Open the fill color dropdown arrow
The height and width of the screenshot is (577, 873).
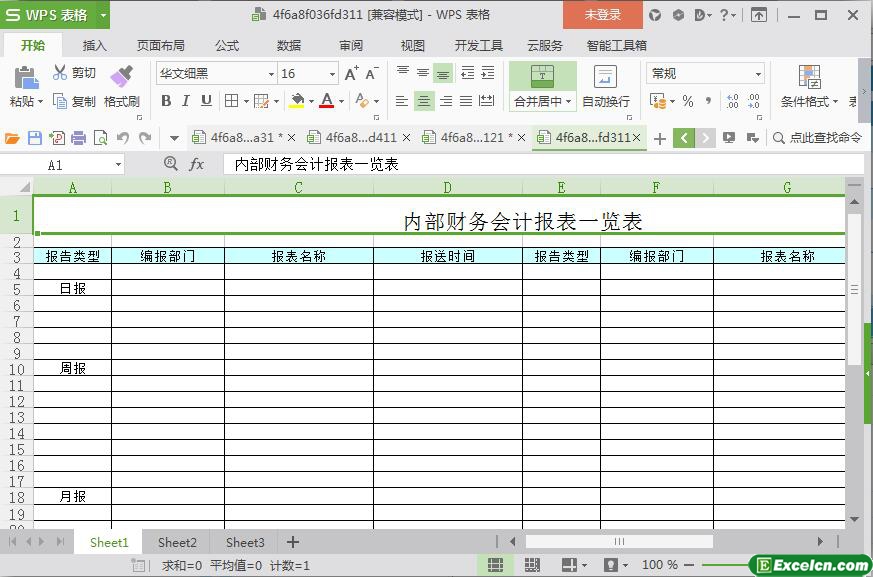[311, 101]
